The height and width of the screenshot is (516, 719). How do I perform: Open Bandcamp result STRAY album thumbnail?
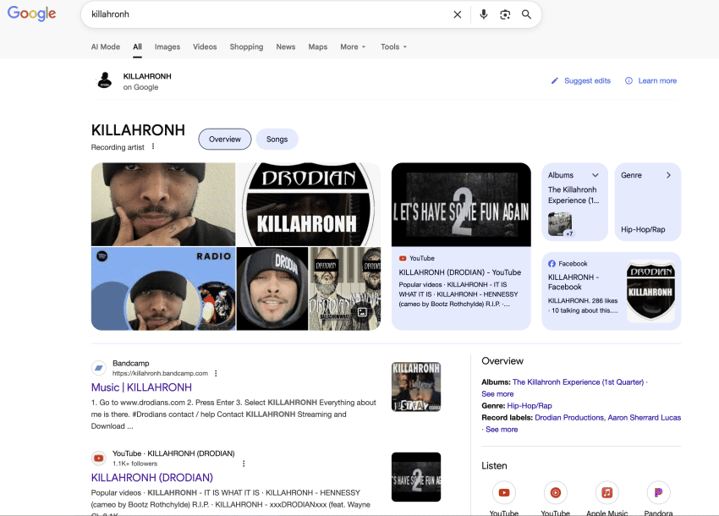416,387
